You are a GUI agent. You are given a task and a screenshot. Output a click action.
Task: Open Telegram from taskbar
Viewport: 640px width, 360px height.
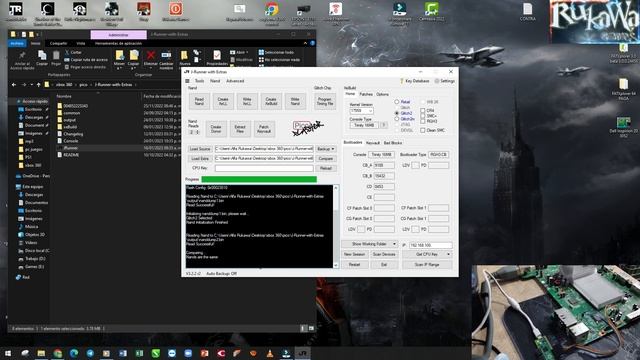[x=90, y=353]
